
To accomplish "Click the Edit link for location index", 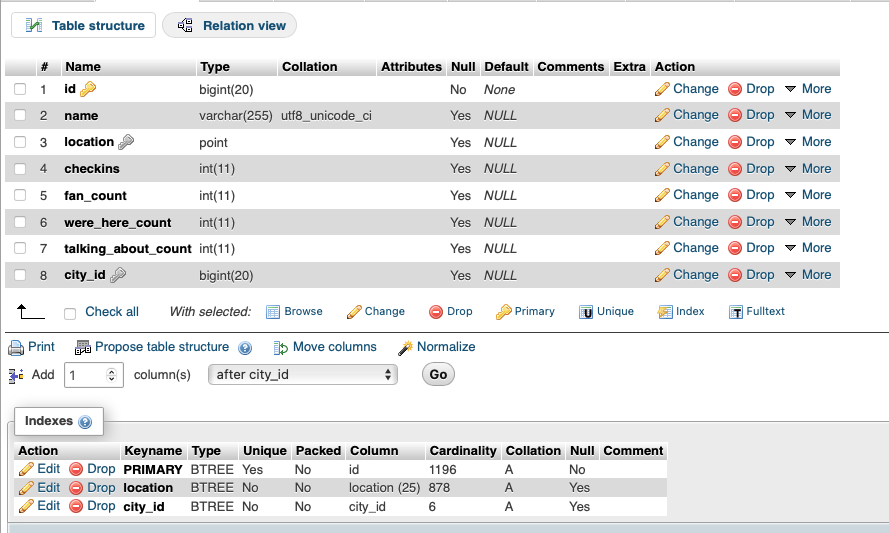I will [x=48, y=488].
